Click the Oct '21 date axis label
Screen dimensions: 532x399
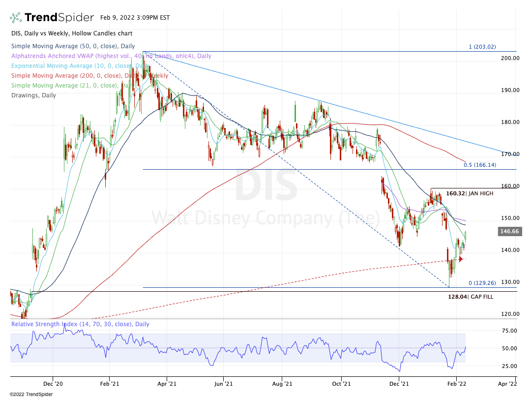(341, 384)
